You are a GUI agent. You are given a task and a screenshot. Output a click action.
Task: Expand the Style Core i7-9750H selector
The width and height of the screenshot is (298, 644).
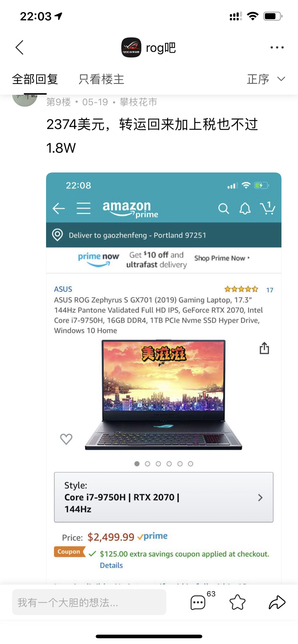point(164,497)
